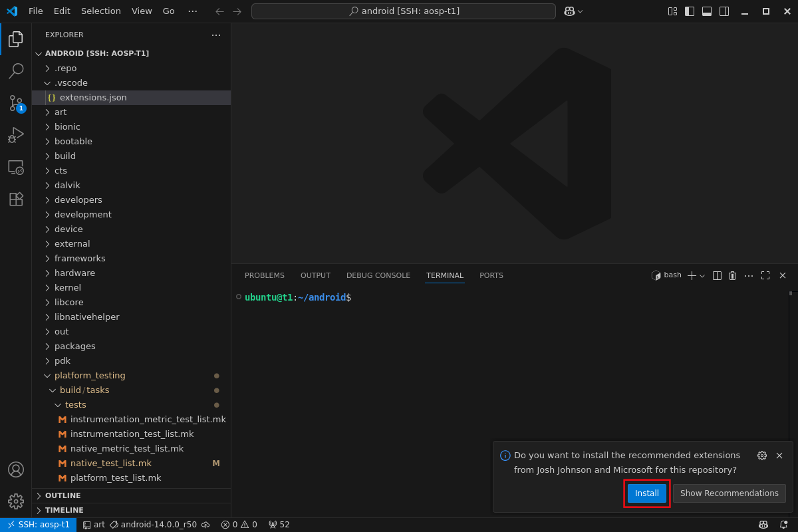Open the Remote Explorer view
798x532 pixels.
click(x=16, y=167)
